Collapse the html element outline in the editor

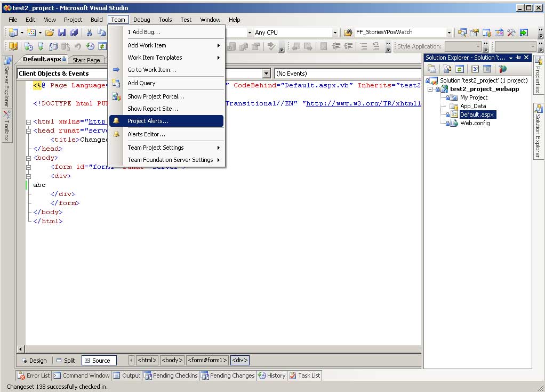click(28, 122)
